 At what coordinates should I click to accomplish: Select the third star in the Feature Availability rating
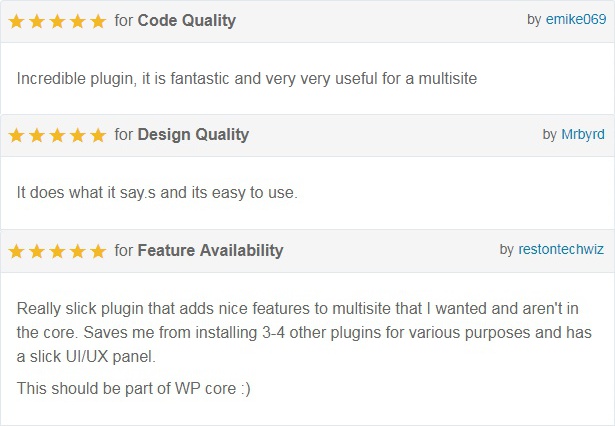tap(57, 251)
